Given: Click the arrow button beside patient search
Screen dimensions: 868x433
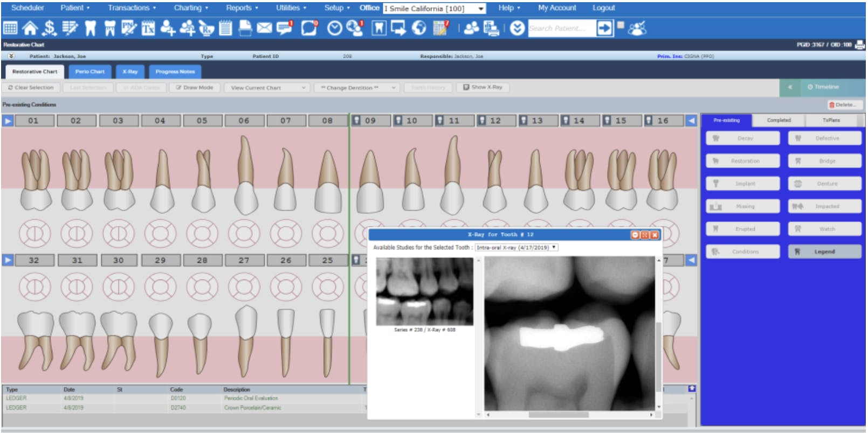Looking at the screenshot, I should 605,28.
